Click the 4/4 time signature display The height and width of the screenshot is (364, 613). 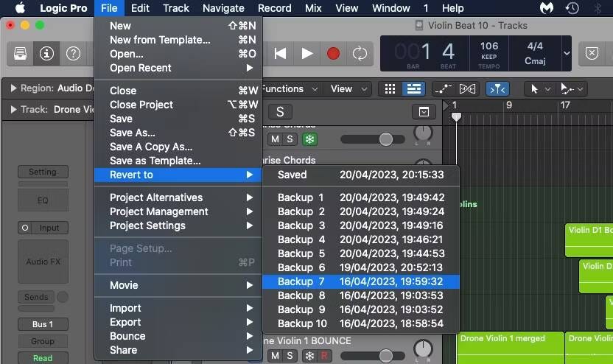[x=535, y=46]
